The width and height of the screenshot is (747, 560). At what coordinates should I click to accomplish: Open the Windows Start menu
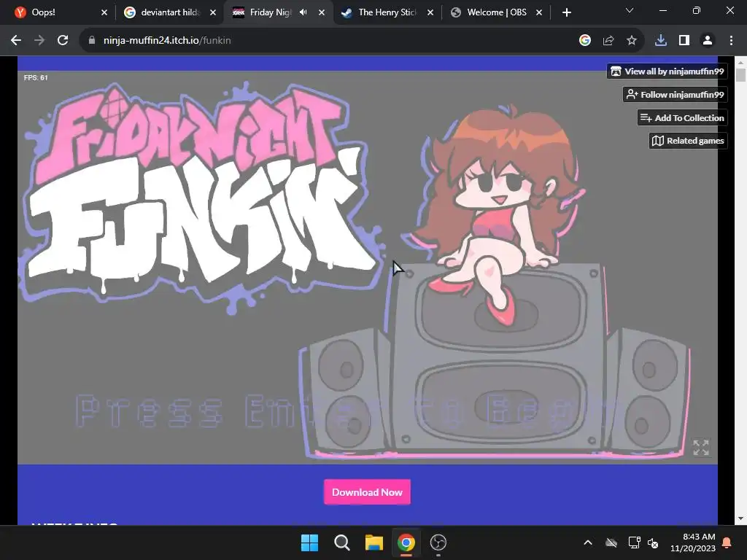pos(309,542)
